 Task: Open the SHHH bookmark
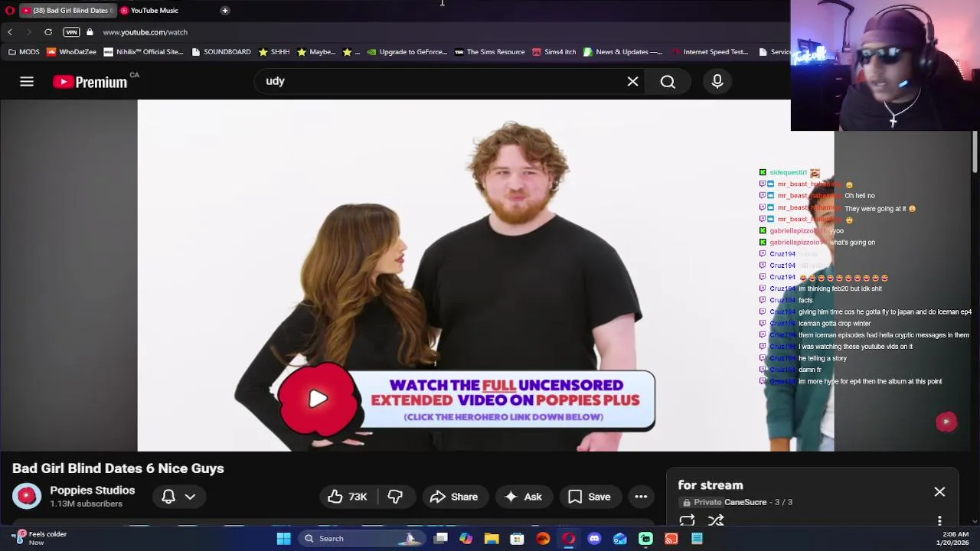coord(274,52)
